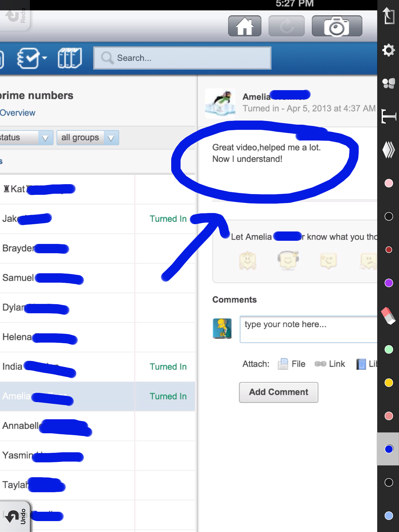Choose the first smiley reaction badge
Image resolution: width=399 pixels, height=532 pixels.
click(x=247, y=261)
